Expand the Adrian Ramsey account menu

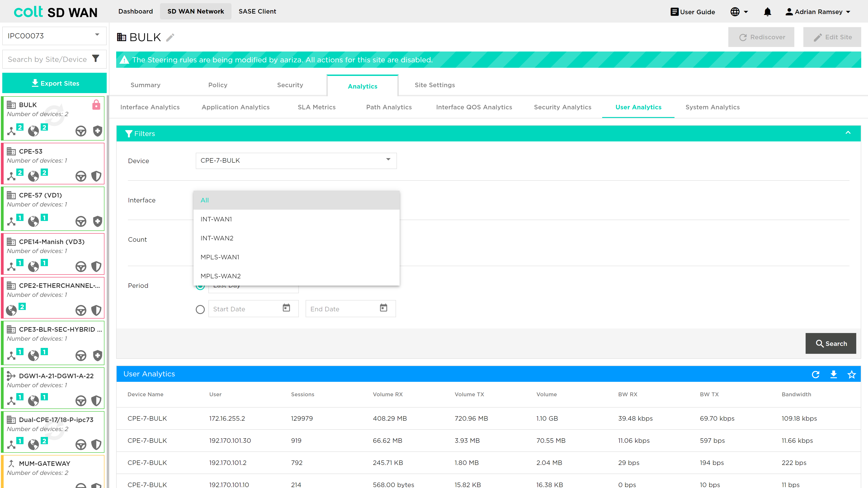pyautogui.click(x=818, y=12)
